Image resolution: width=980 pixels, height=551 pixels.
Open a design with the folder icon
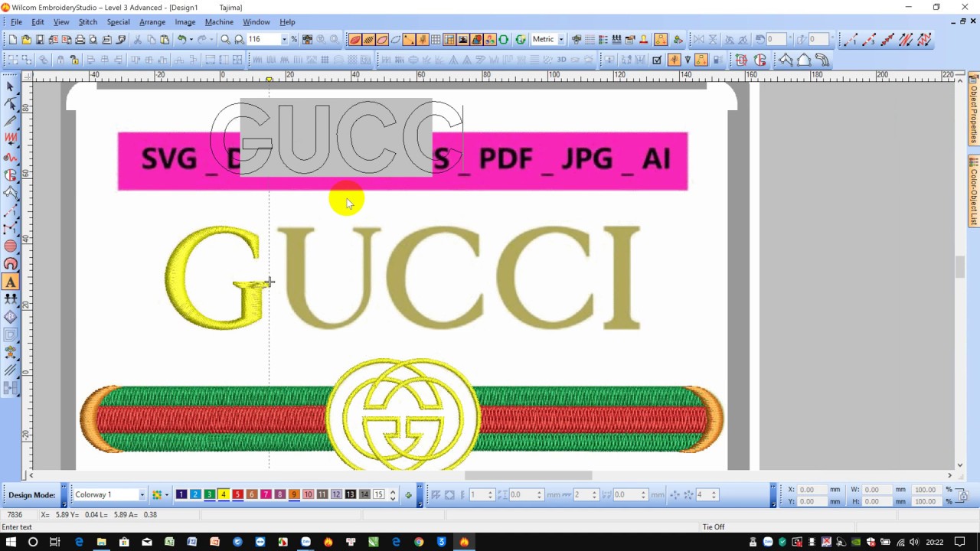point(26,40)
